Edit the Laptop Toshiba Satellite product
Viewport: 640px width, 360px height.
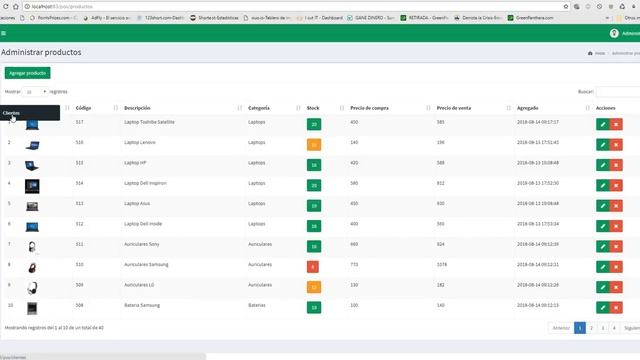coord(602,124)
